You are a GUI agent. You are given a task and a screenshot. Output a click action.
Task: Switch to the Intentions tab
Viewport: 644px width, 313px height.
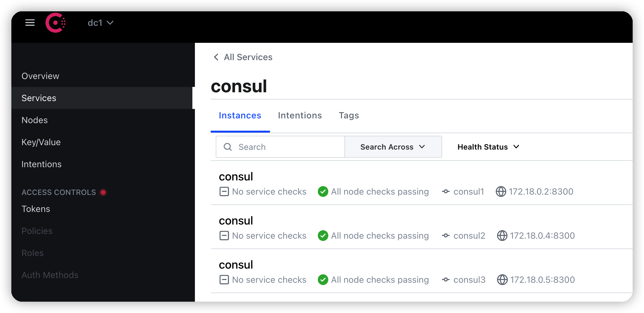[300, 116]
